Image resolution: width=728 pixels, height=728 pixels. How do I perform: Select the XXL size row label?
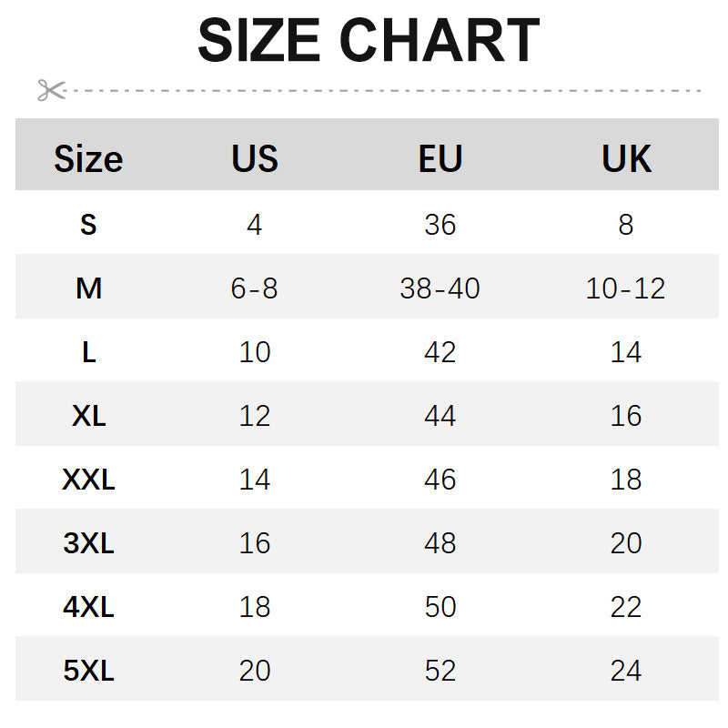tap(88, 480)
